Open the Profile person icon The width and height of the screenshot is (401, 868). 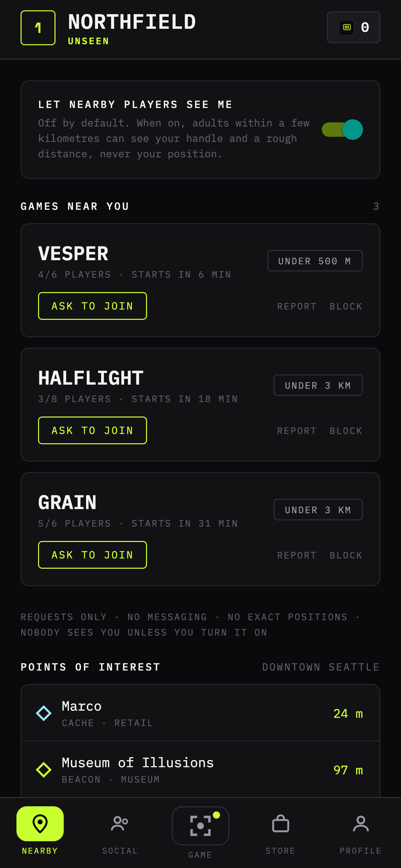pos(361,823)
